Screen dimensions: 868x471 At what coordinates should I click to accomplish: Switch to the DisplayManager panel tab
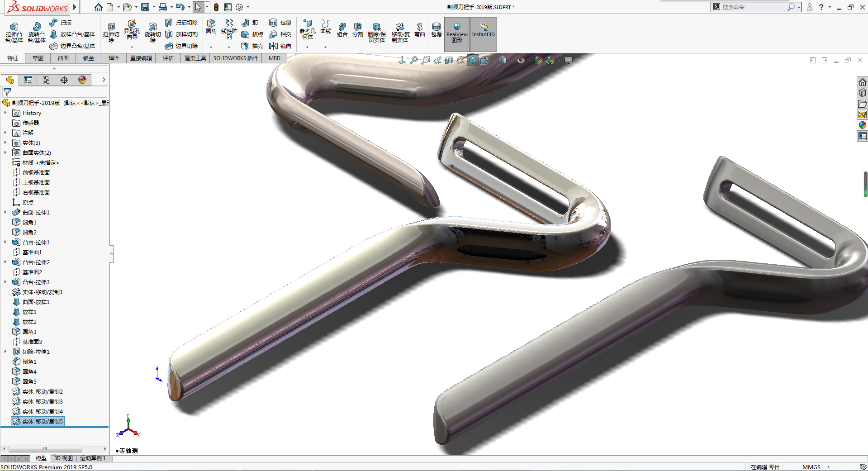[x=82, y=80]
